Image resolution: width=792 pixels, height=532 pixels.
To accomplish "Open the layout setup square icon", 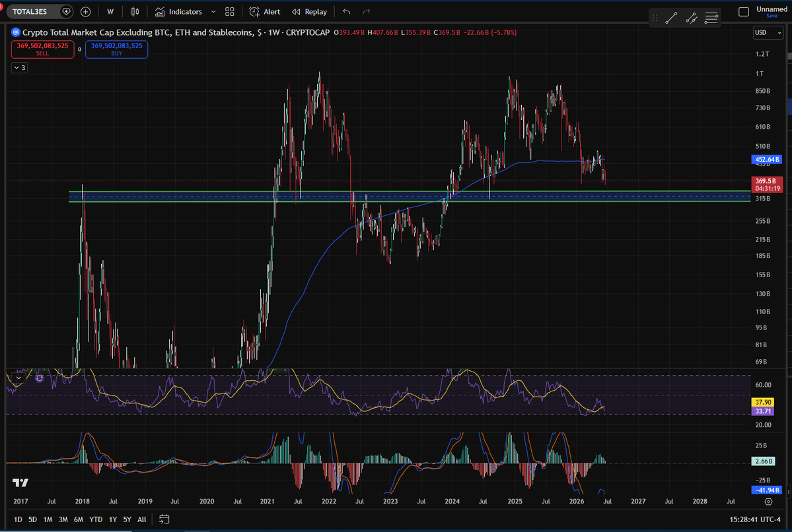I will click(x=744, y=12).
